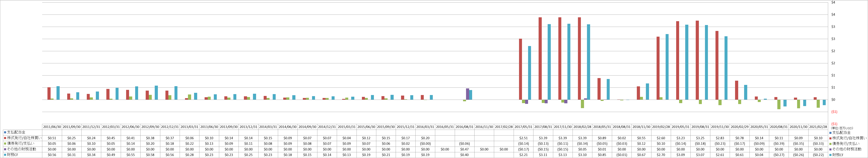Select 債券発行 value ($0.34) under 2018/02/28
Viewport: 868px width, 158px height.
582,144
